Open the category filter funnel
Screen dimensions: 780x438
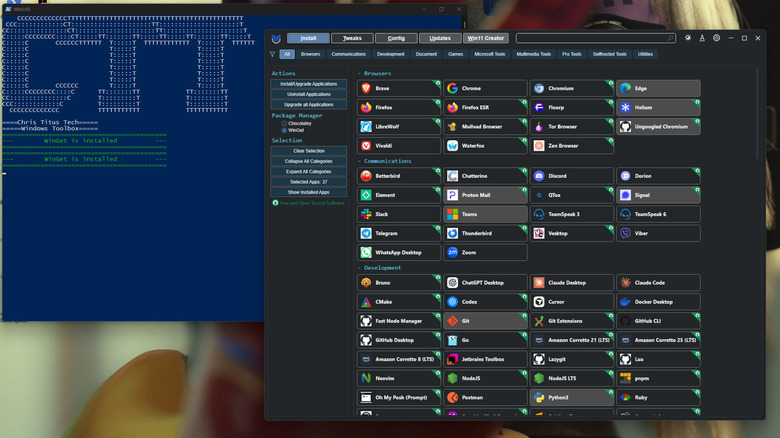click(273, 54)
